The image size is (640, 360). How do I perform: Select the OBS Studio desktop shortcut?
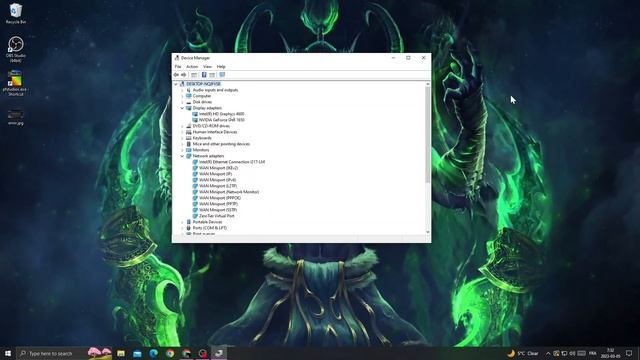tap(16, 49)
